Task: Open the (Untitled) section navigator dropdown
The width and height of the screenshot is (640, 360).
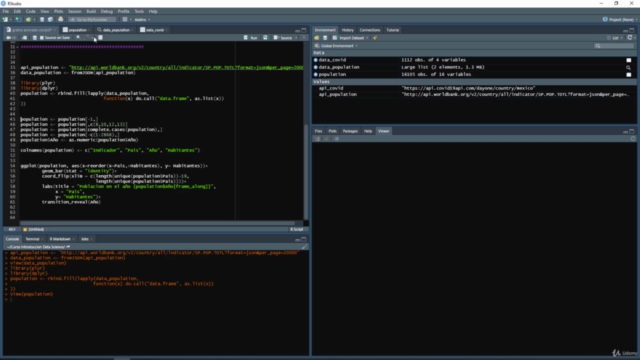Action: click(35, 229)
